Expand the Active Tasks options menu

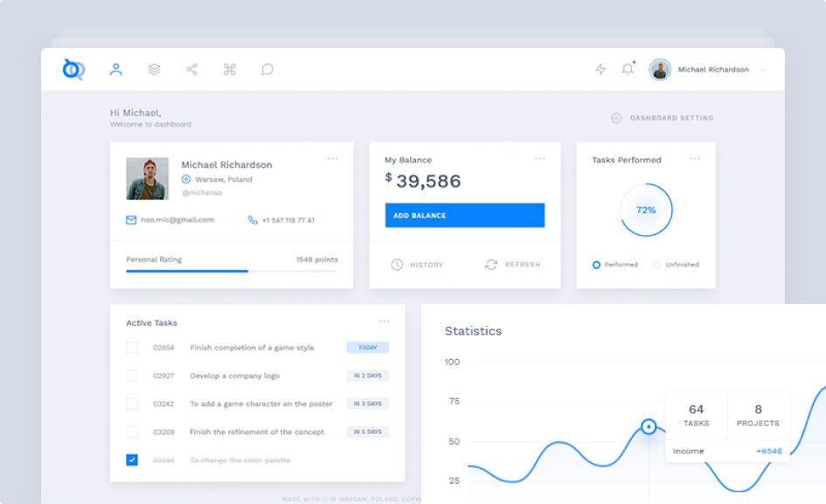point(385,321)
